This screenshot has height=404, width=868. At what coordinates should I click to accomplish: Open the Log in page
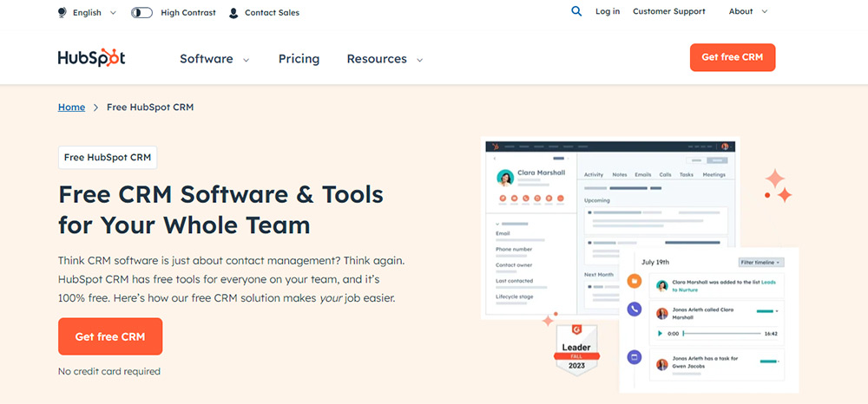(608, 11)
